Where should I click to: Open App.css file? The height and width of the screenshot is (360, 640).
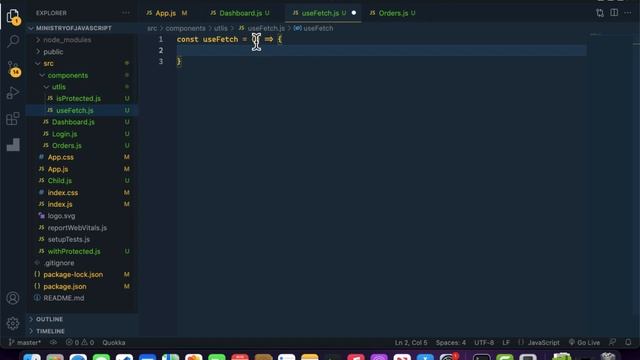click(x=61, y=157)
